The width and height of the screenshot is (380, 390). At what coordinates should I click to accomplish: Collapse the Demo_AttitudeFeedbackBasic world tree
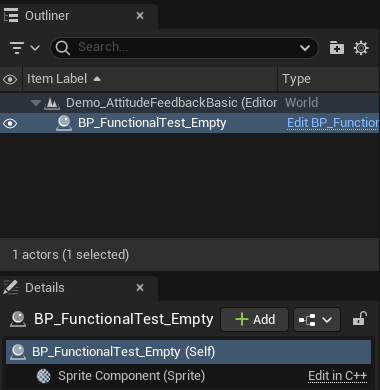(36, 103)
